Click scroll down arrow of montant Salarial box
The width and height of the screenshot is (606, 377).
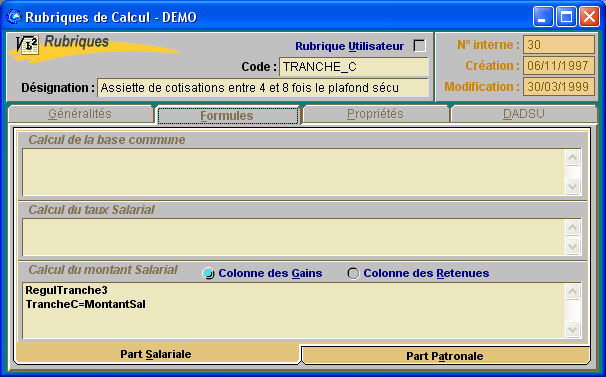tap(572, 330)
